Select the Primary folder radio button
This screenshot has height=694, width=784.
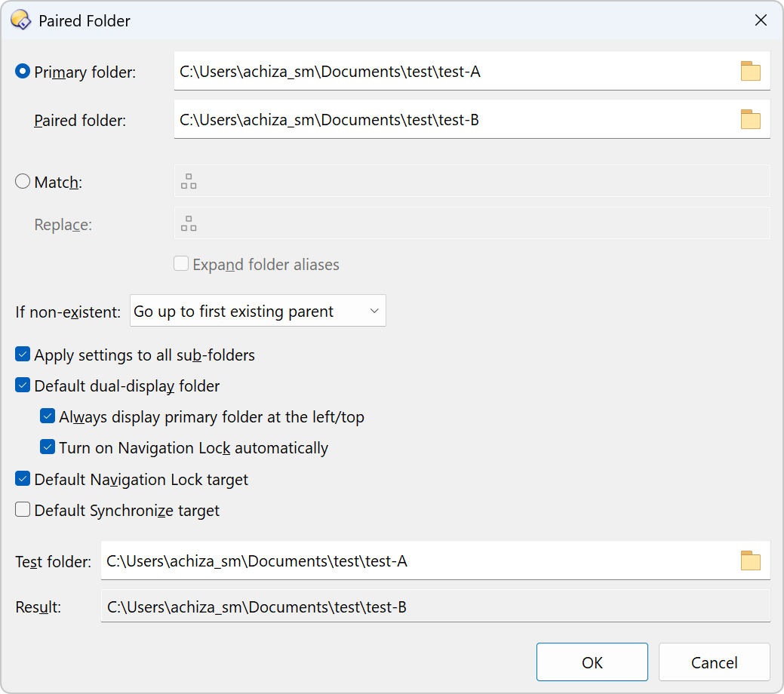coord(23,72)
